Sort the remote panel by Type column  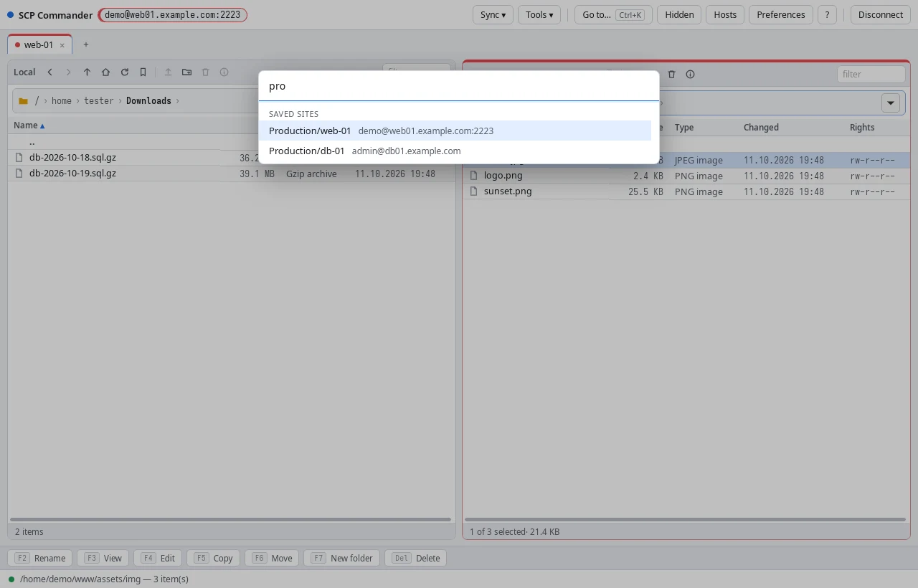[x=684, y=127]
